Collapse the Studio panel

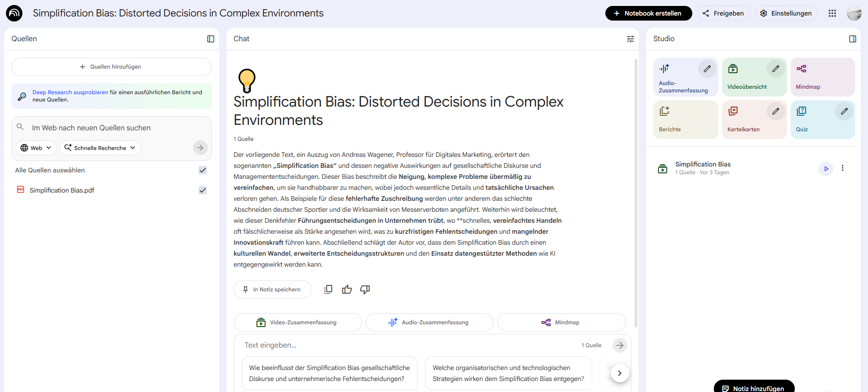852,39
